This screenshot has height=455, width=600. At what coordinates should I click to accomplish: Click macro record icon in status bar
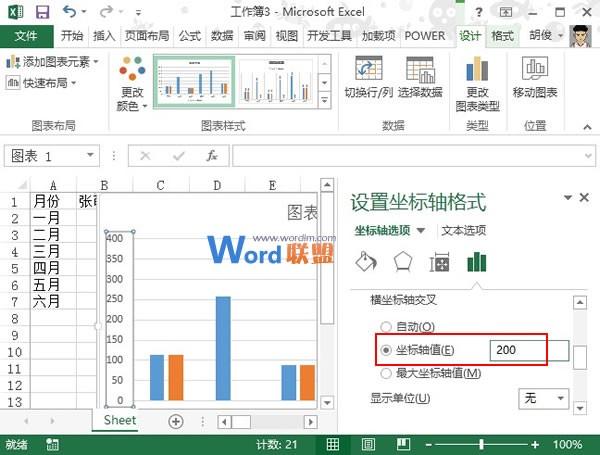point(52,444)
